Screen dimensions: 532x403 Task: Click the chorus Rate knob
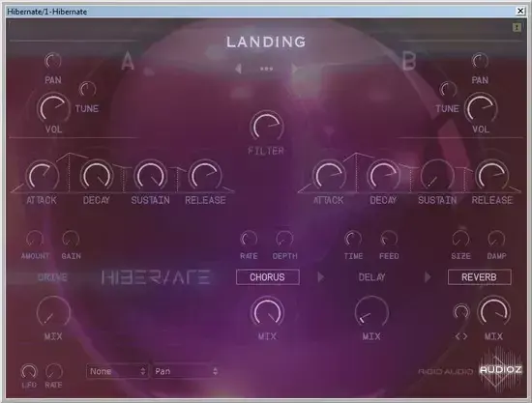click(249, 239)
